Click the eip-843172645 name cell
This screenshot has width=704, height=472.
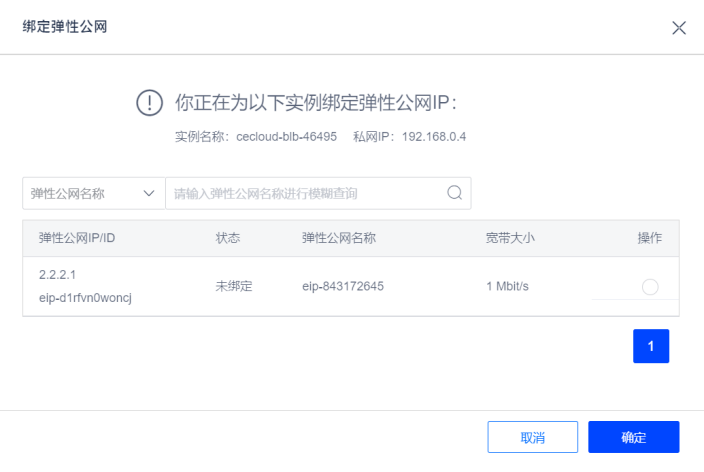343,286
